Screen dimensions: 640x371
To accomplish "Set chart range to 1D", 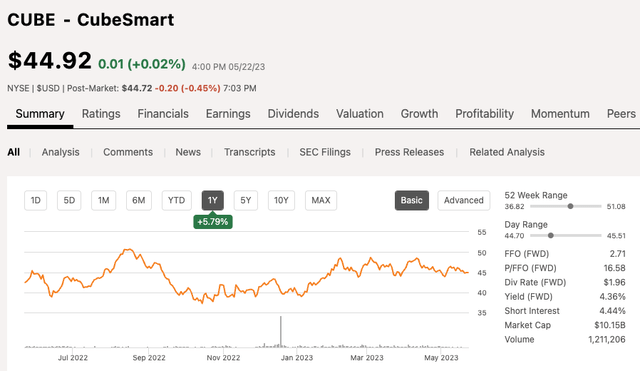I will coord(36,200).
